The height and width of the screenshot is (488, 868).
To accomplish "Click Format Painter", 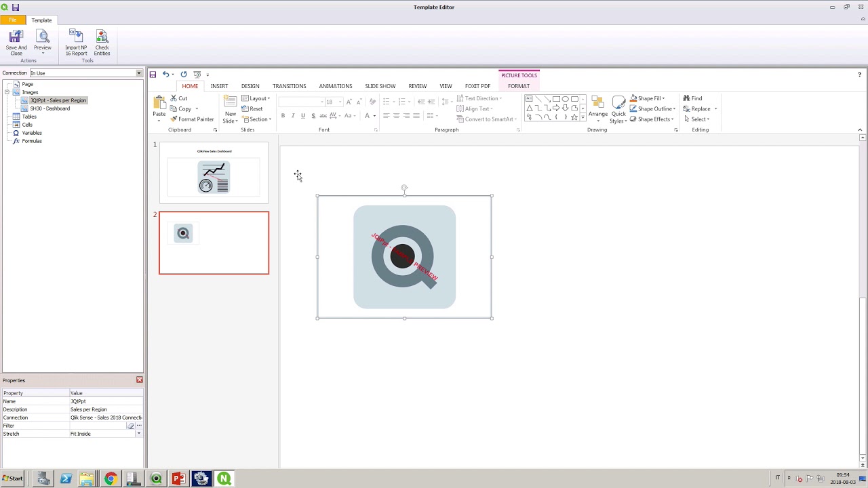I will coord(192,119).
